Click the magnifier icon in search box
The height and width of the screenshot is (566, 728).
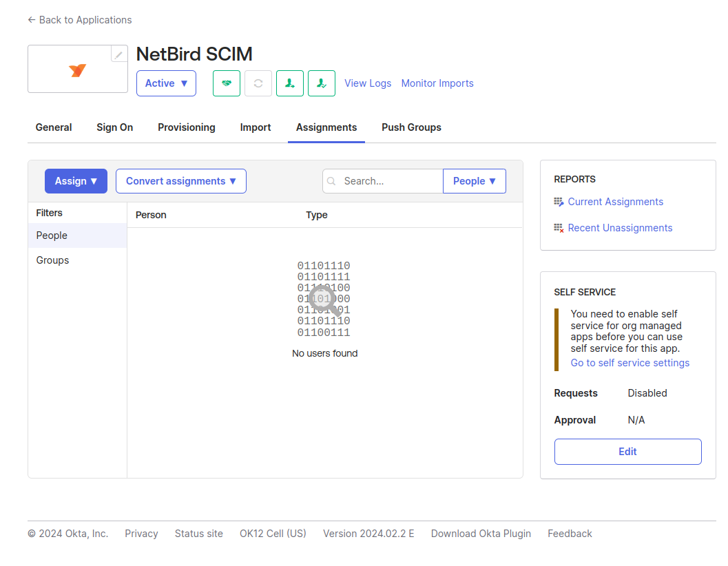[x=332, y=181]
